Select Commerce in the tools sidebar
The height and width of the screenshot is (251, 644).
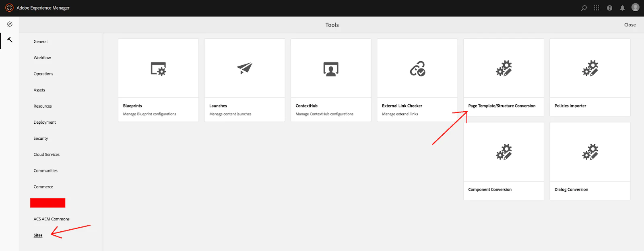pyautogui.click(x=43, y=187)
